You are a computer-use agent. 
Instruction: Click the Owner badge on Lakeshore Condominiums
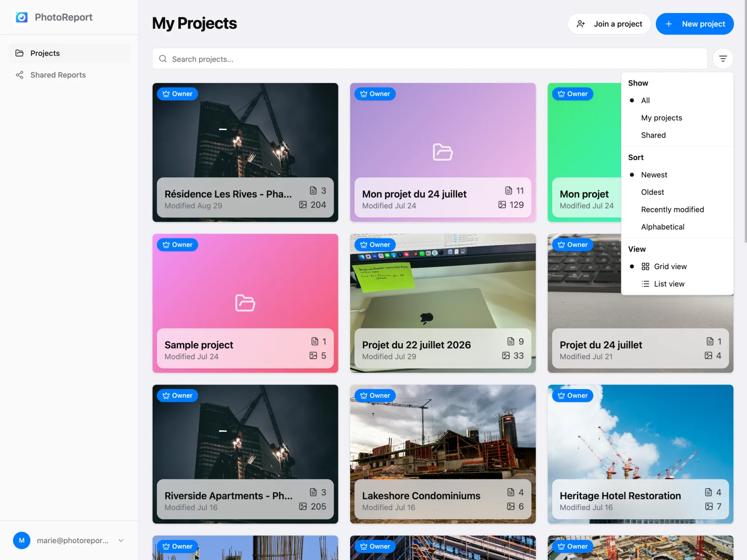(x=375, y=395)
